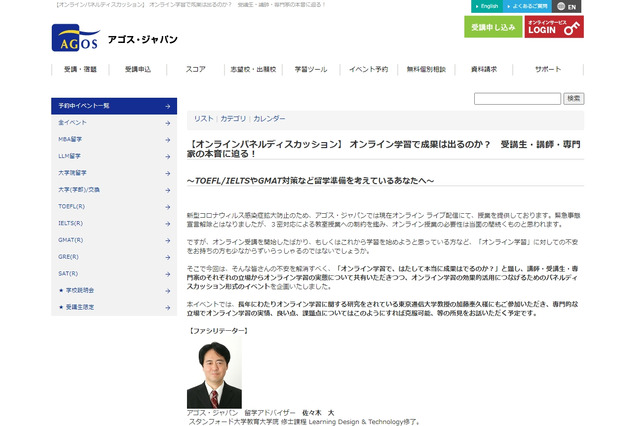Select MBA留学 category
This screenshot has height=426, width=640.
click(114, 140)
